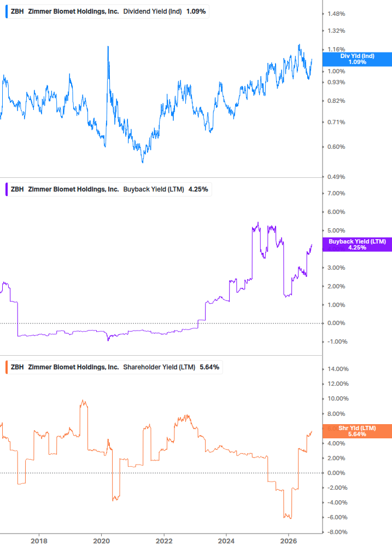
Task: Click the 0.49% tick on the dividend yield axis
Action: [336, 177]
